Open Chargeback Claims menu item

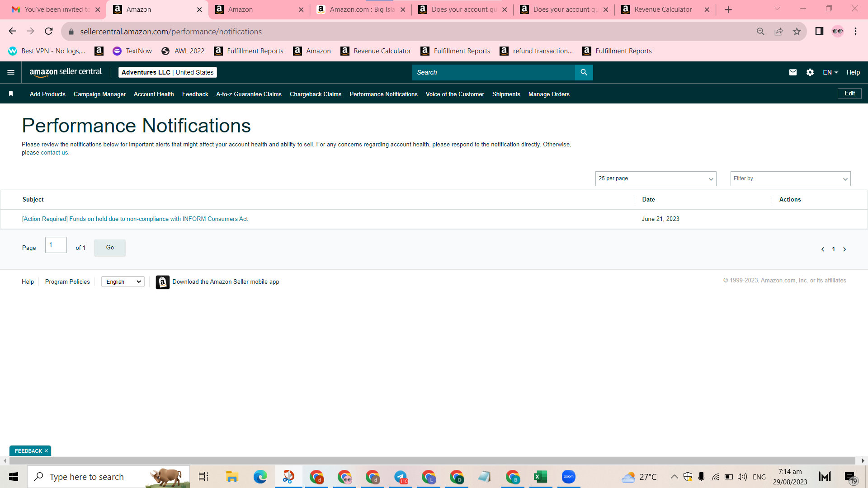coord(316,94)
